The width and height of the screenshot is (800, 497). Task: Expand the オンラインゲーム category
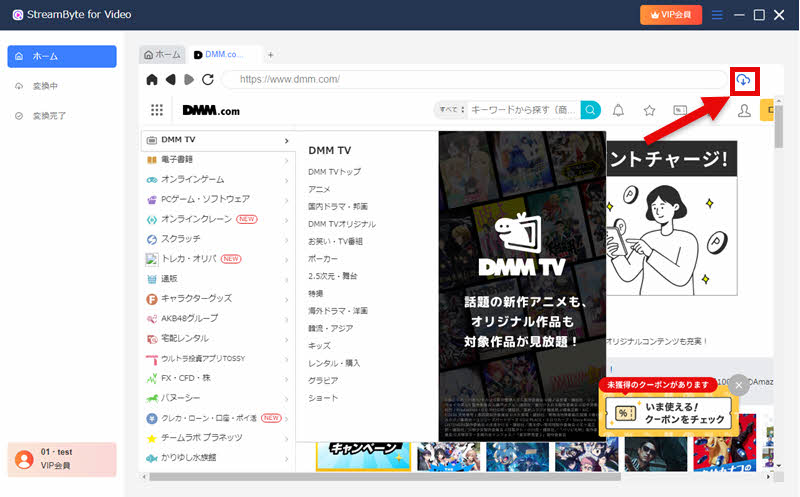click(217, 180)
